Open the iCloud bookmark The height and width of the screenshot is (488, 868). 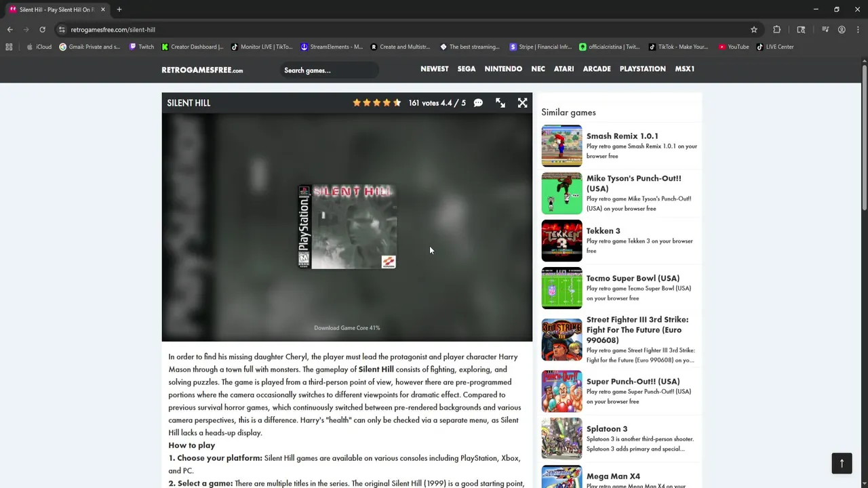pyautogui.click(x=39, y=47)
